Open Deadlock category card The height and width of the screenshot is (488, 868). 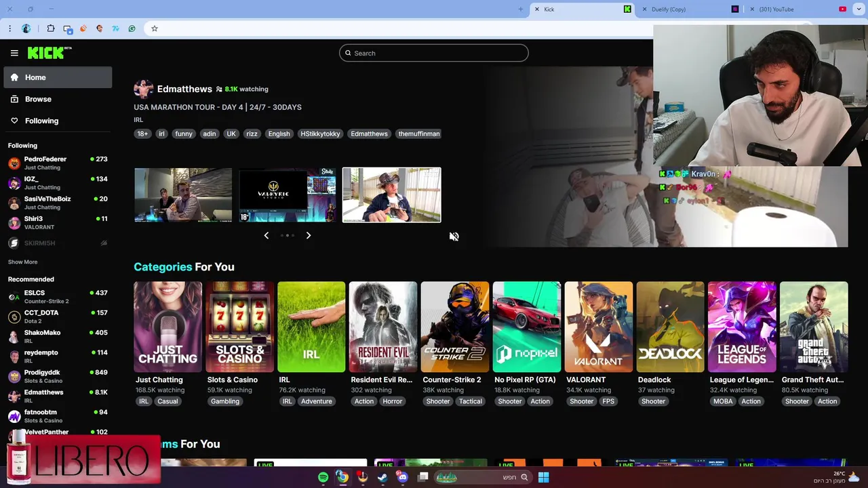pyautogui.click(x=671, y=327)
